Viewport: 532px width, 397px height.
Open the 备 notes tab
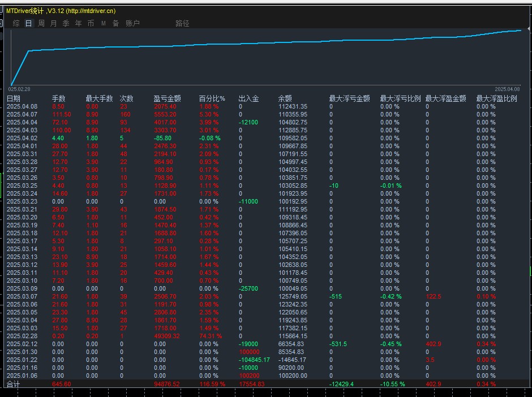115,23
